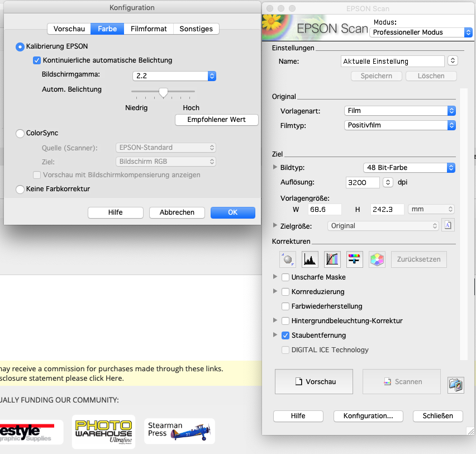
Task: Enable Hintergrundbeleuchtung-Korrektur checkbox
Action: coord(285,321)
